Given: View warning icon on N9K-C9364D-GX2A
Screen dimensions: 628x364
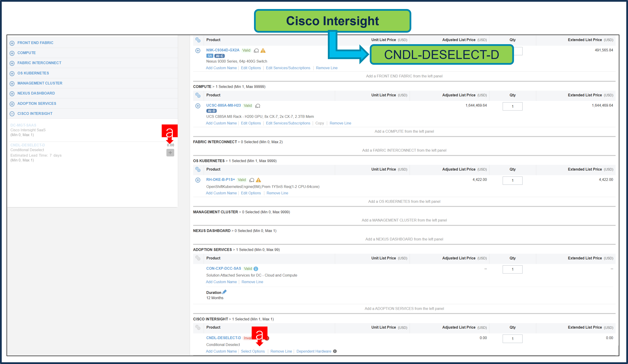Looking at the screenshot, I should point(263,51).
